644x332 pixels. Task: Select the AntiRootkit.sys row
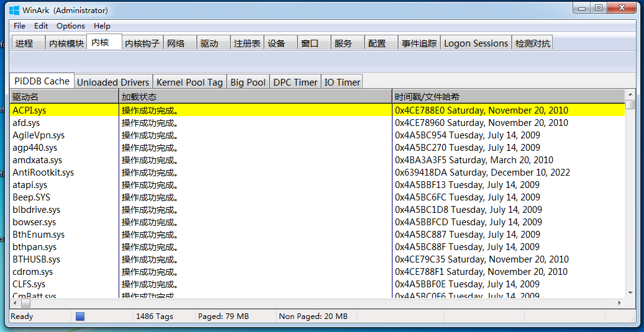[317, 173]
